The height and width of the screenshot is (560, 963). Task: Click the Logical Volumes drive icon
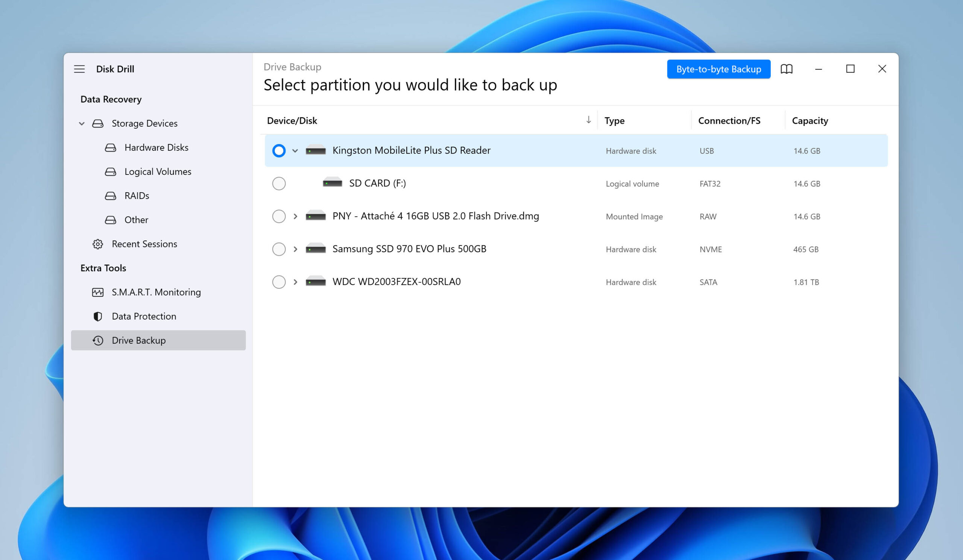click(x=111, y=171)
